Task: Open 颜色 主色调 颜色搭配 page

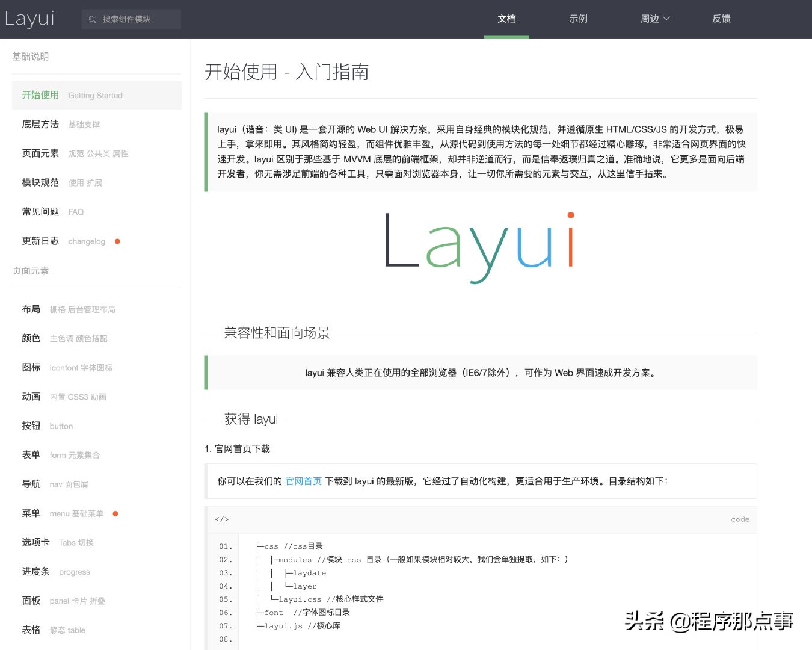Action: coord(96,338)
